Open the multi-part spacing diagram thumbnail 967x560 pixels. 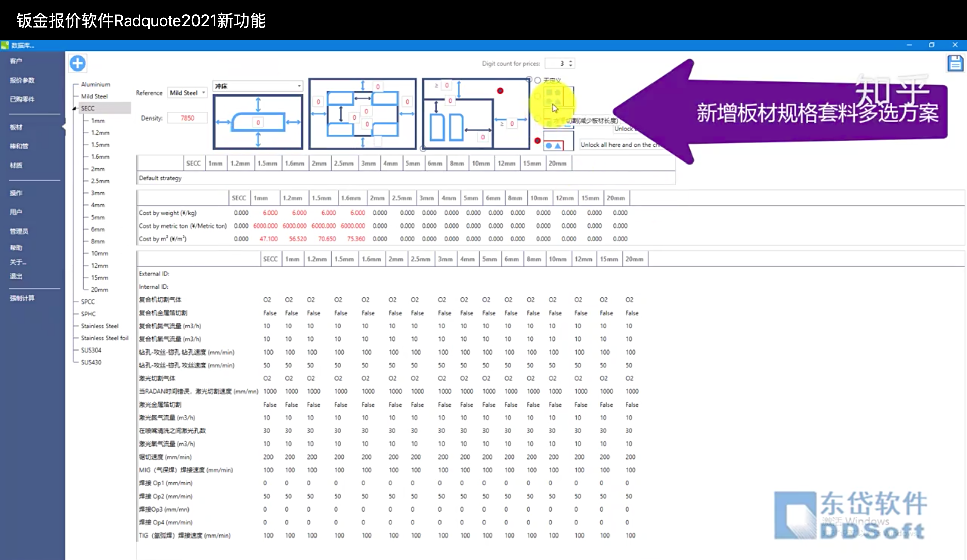point(363,114)
